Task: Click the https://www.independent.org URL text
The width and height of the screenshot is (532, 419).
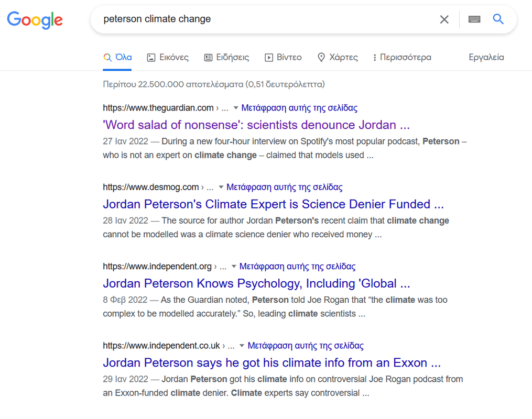Action: [157, 267]
